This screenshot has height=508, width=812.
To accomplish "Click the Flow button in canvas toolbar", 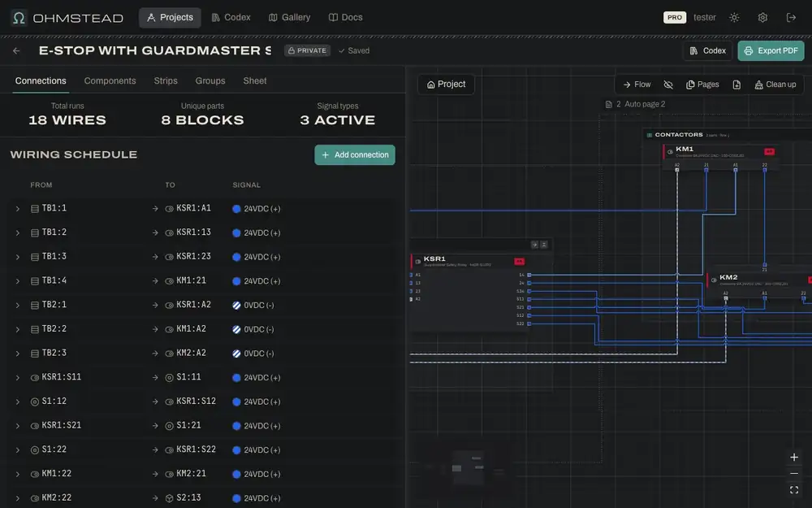I will click(x=637, y=85).
